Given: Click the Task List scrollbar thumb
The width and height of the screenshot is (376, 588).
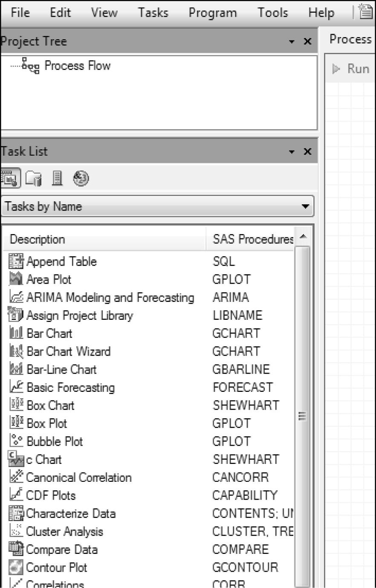Looking at the screenshot, I should coord(302,416).
